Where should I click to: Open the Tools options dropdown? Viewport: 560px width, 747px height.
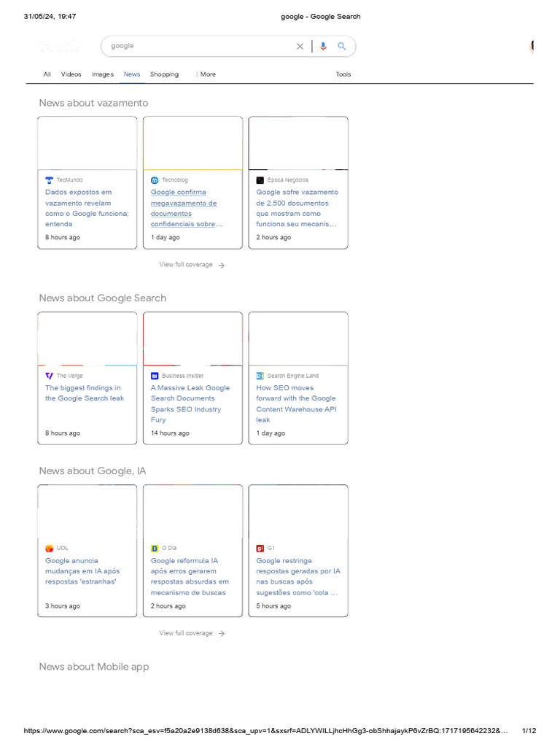343,74
